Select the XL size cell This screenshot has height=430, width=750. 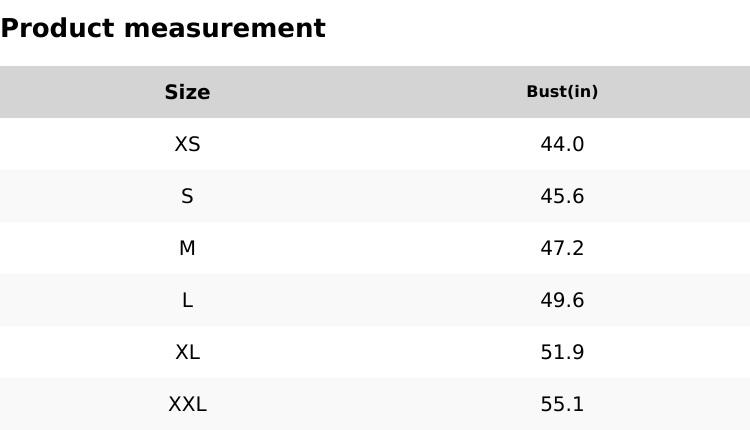[187, 352]
